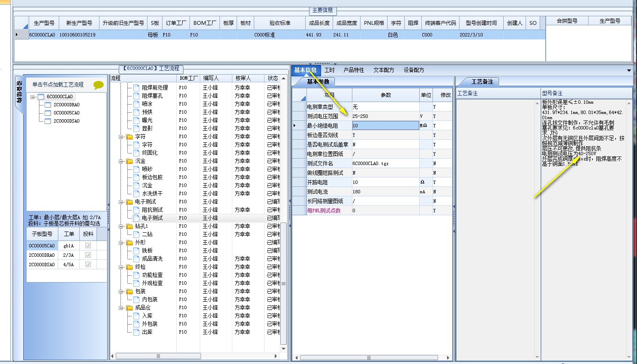Click the 测试电压范围 value 25-250
This screenshot has height=364, width=637.
pyautogui.click(x=385, y=116)
